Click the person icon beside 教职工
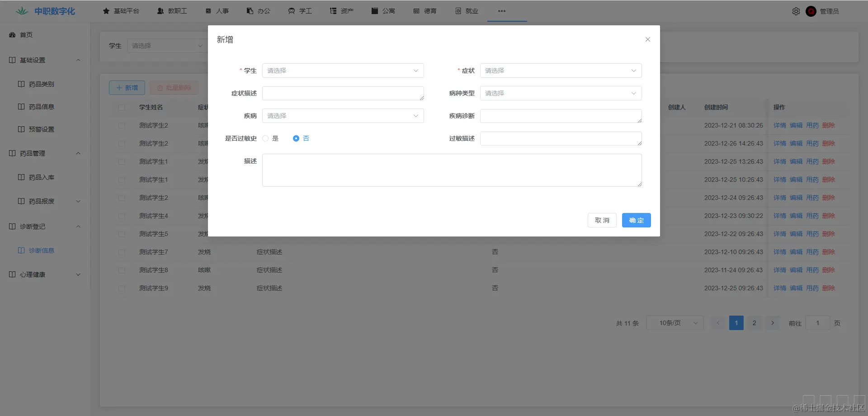 click(x=160, y=11)
